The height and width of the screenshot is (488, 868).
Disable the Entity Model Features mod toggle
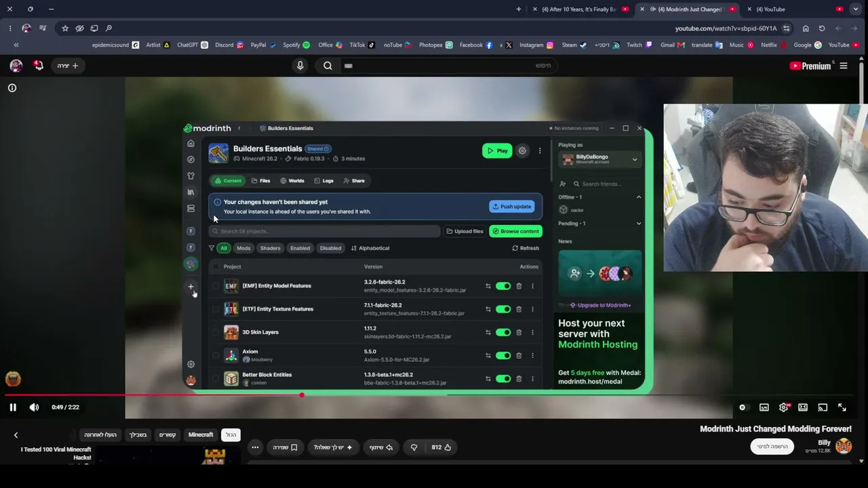coord(503,286)
